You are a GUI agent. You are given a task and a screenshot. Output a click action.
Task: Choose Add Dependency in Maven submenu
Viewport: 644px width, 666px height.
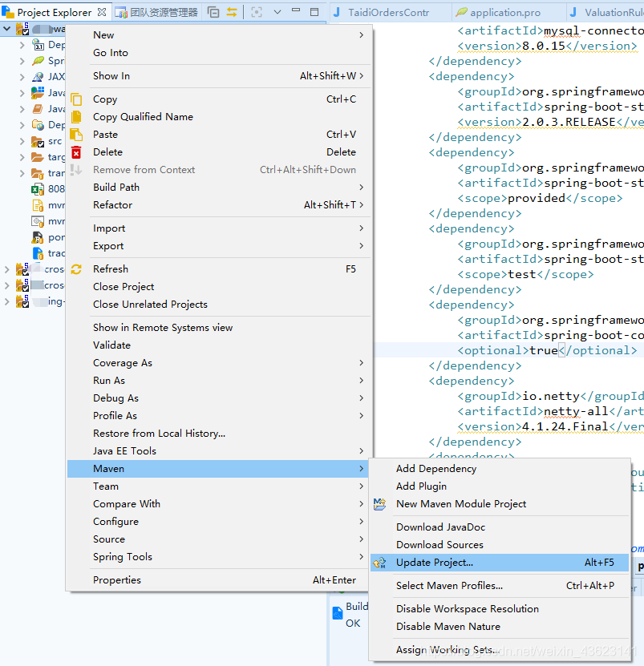[500, 469]
